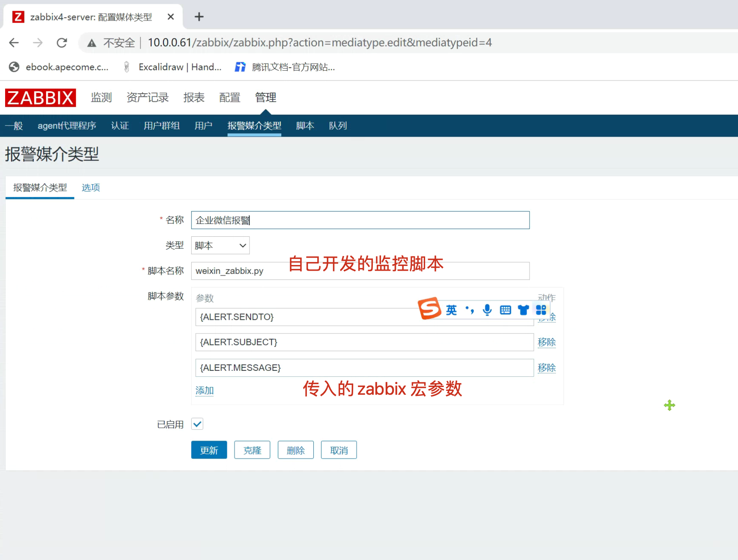The height and width of the screenshot is (560, 738).
Task: Open the Sogou soft keyboard icon
Action: (x=505, y=310)
